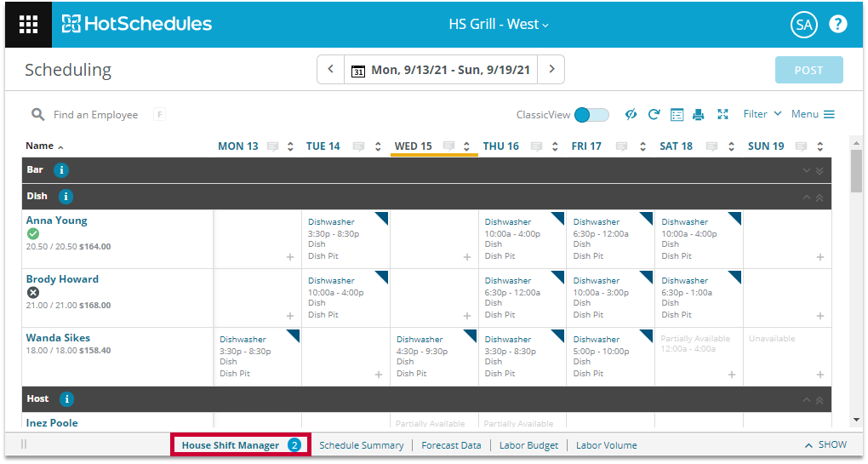Click the Find an Employee search field
This screenshot has width=868, height=464.
pos(95,115)
